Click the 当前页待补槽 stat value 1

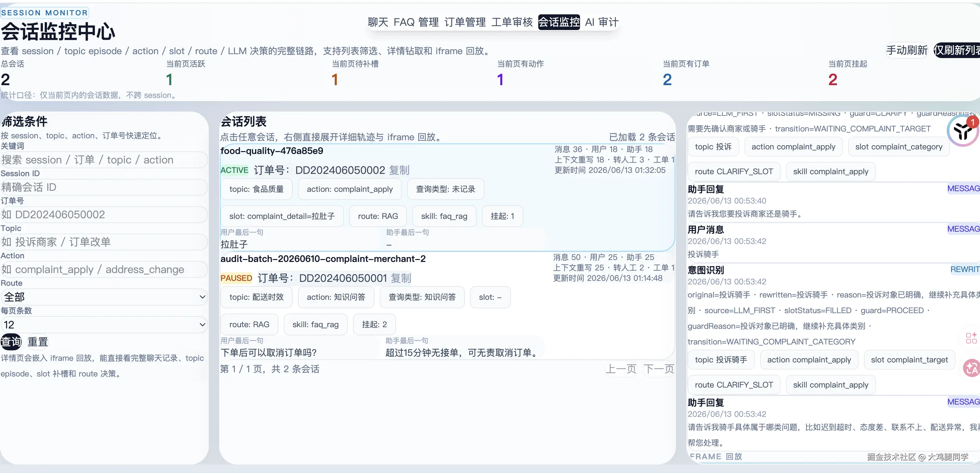click(335, 80)
